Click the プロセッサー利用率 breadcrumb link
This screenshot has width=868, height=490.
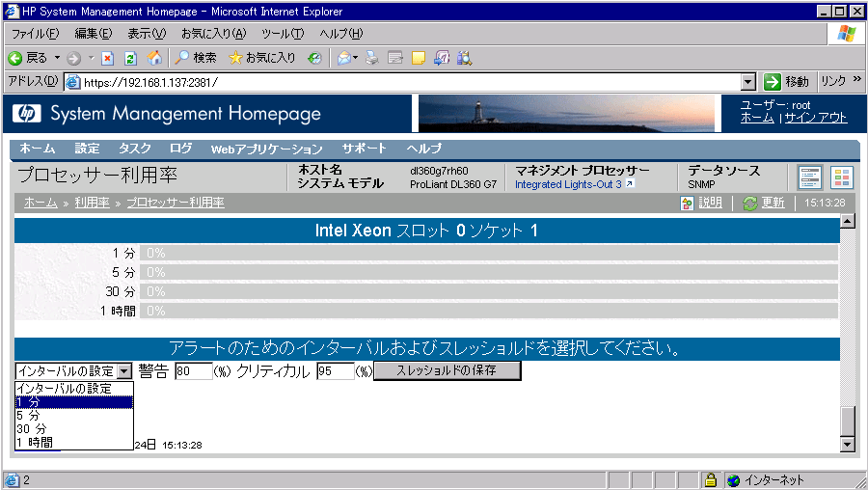pyautogui.click(x=176, y=203)
